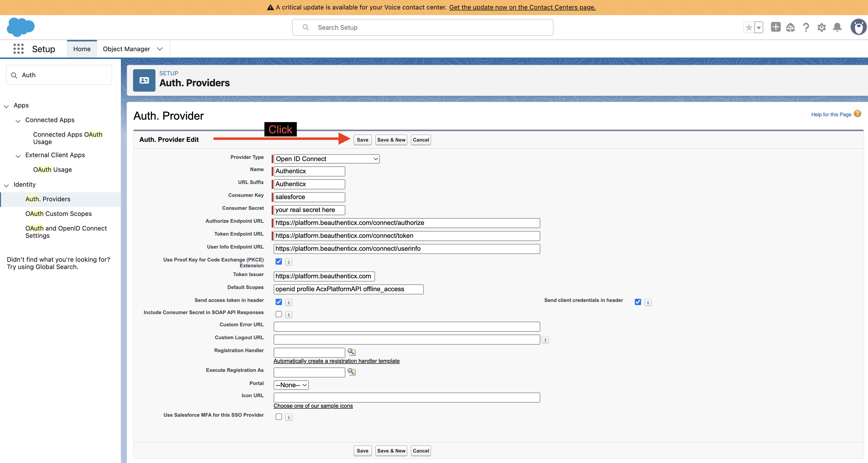Click the Help for this Page question icon
This screenshot has width=868, height=463.
tap(858, 114)
